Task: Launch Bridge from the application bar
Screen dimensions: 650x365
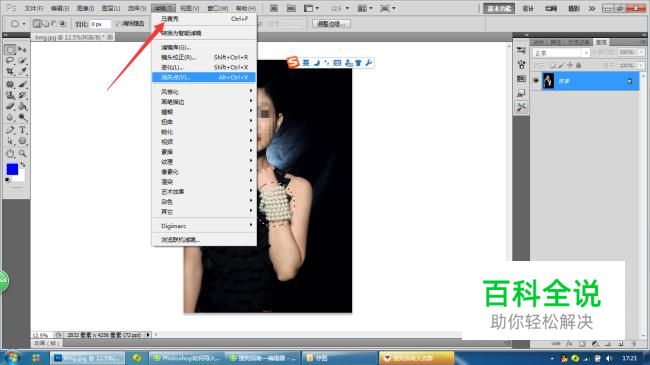Action: pos(274,8)
